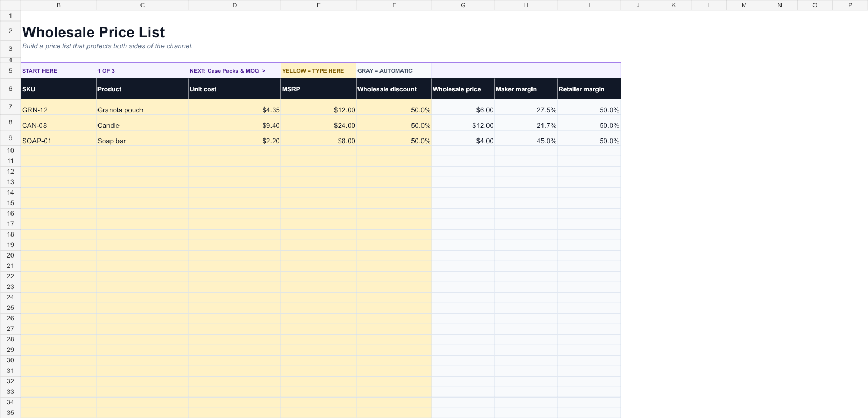Select the MSRP header cell
868x418 pixels.
319,89
